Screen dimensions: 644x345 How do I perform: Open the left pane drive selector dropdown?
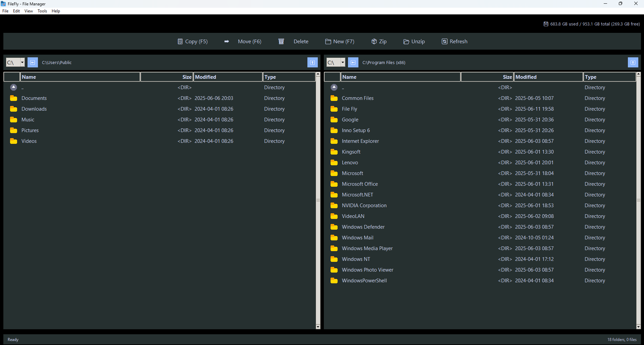click(22, 62)
